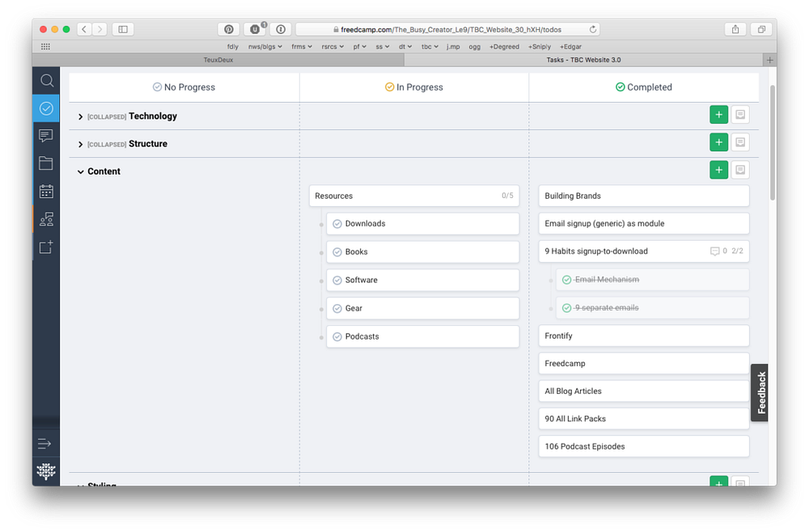Add a task to the Technology list
The image size is (809, 532).
(718, 115)
